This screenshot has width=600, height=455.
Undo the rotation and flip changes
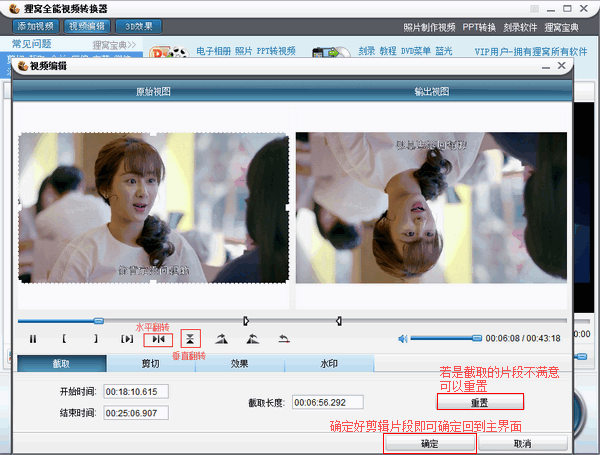coord(284,339)
